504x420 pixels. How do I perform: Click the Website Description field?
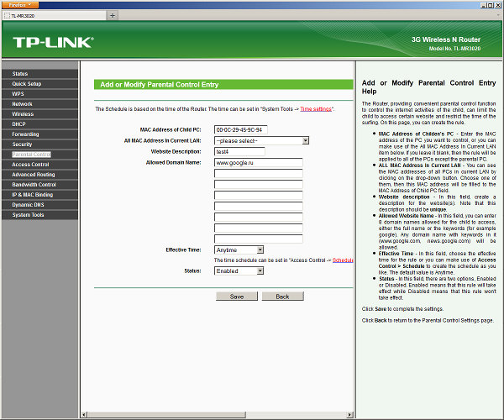[x=239, y=152]
